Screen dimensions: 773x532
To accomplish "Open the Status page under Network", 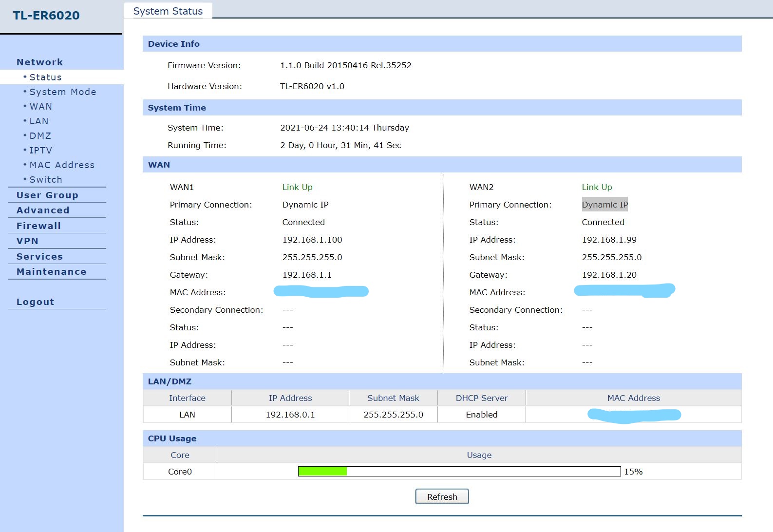I will point(45,77).
